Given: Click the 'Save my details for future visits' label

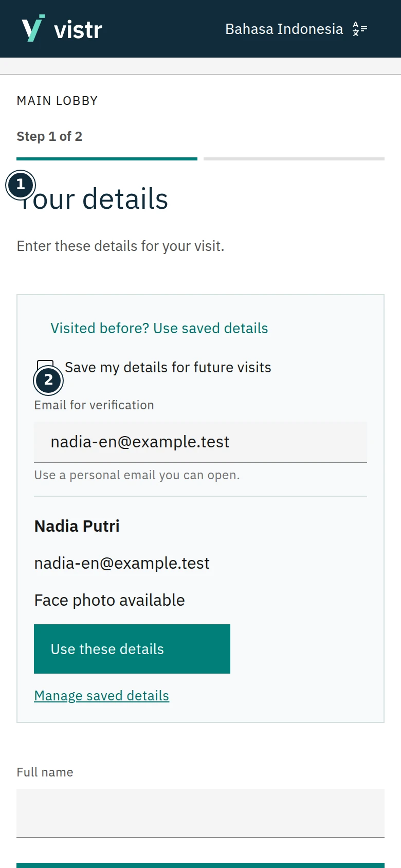Looking at the screenshot, I should pos(168,367).
